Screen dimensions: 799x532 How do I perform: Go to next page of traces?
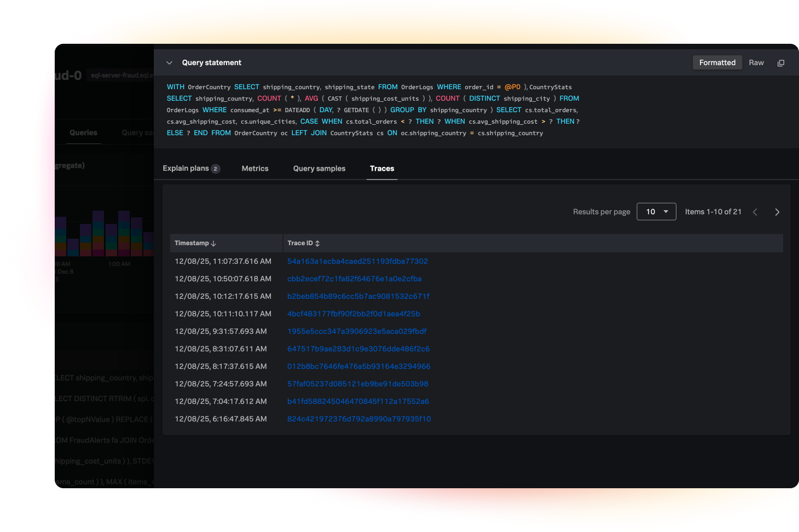tap(777, 212)
